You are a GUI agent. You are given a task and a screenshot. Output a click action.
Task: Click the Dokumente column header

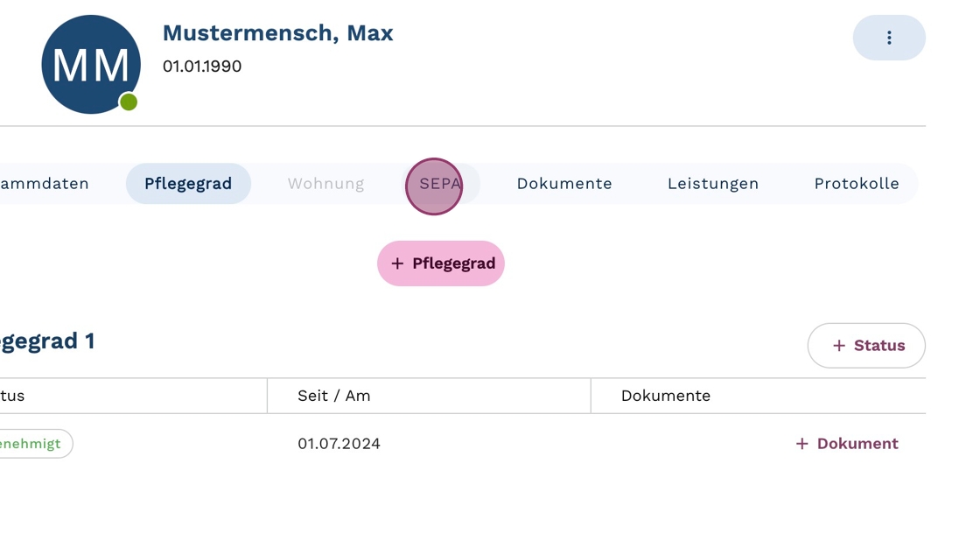pyautogui.click(x=665, y=396)
